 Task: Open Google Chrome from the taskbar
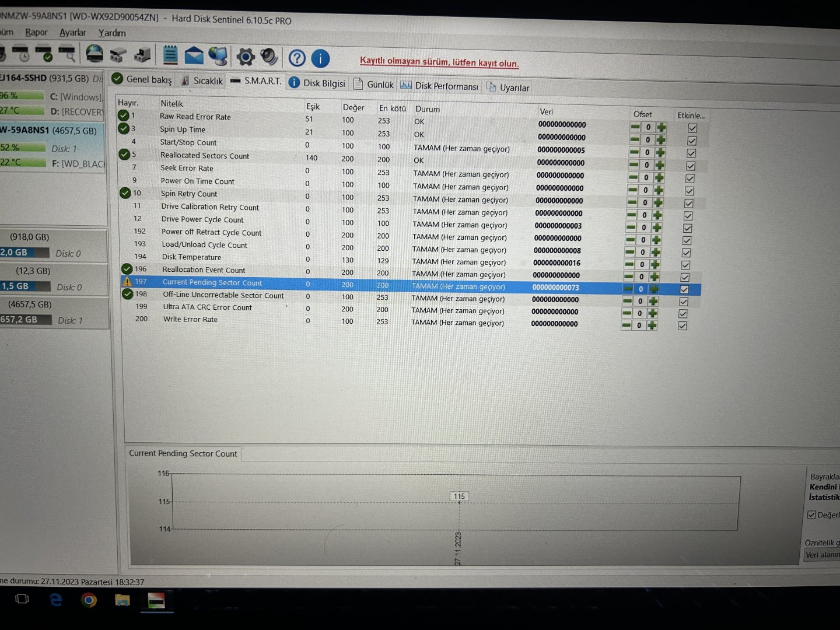click(x=89, y=600)
